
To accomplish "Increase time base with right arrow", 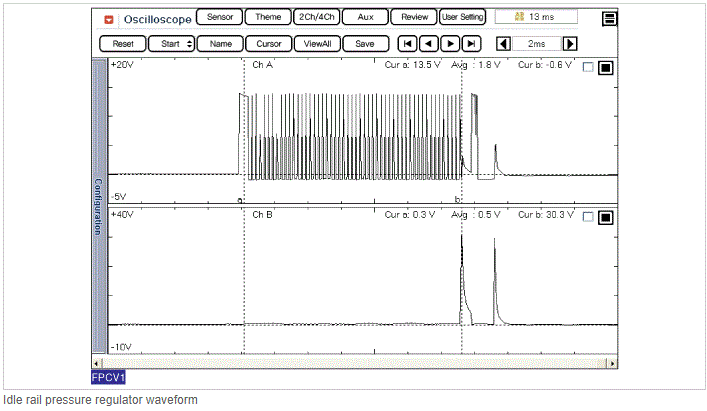I will 570,44.
